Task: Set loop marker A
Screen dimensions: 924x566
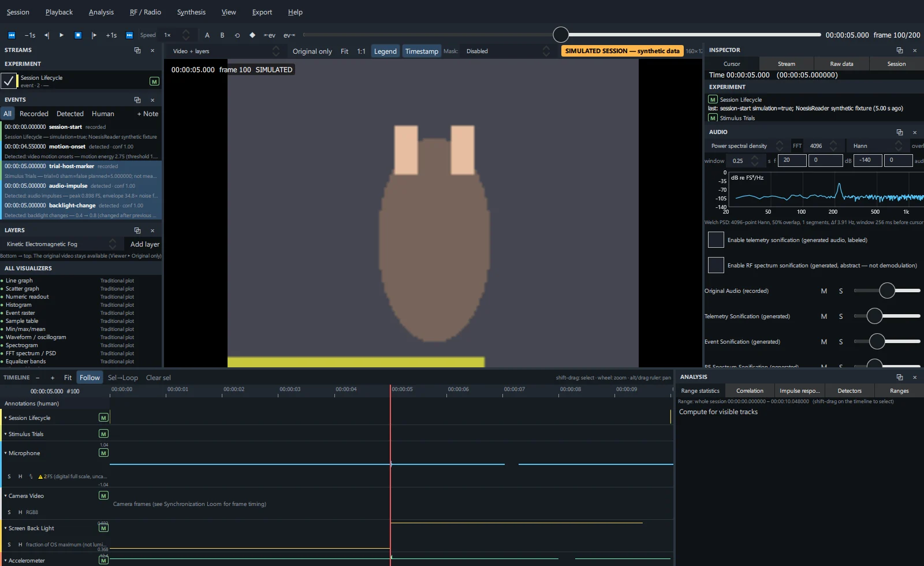Action: [207, 35]
